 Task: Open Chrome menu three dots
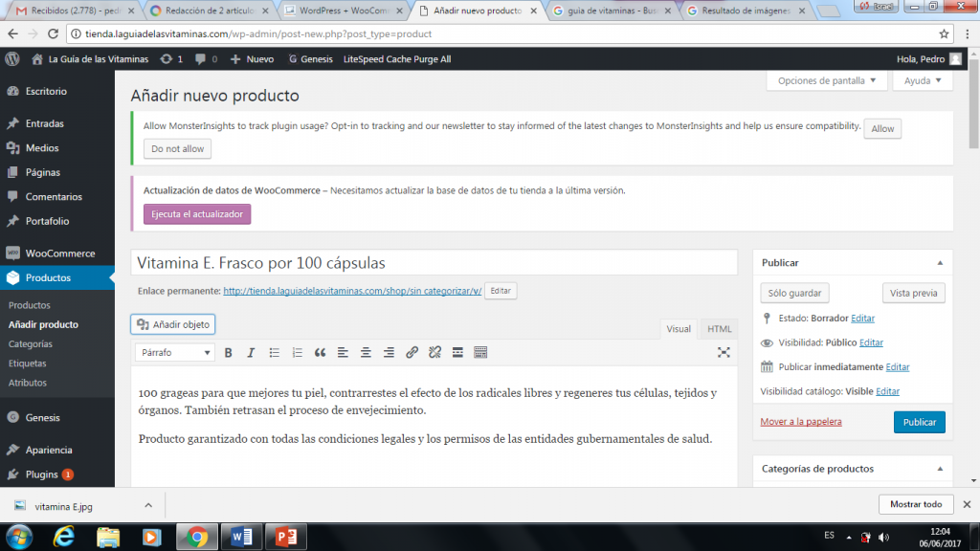point(967,33)
